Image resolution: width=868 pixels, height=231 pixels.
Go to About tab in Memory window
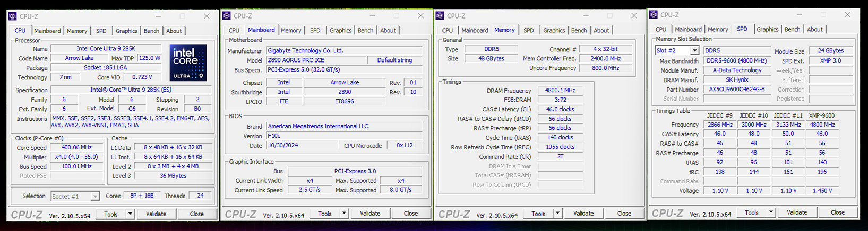click(601, 30)
